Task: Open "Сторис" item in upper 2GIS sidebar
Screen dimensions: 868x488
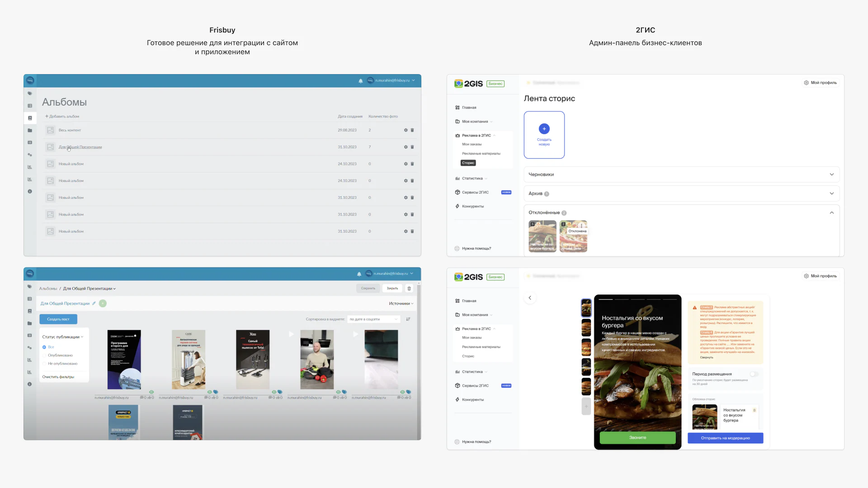Action: [x=468, y=163]
